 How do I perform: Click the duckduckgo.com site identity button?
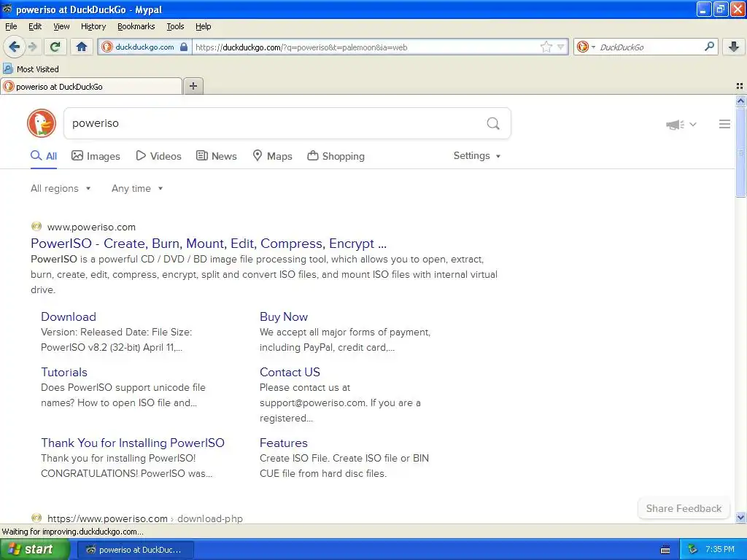[144, 47]
